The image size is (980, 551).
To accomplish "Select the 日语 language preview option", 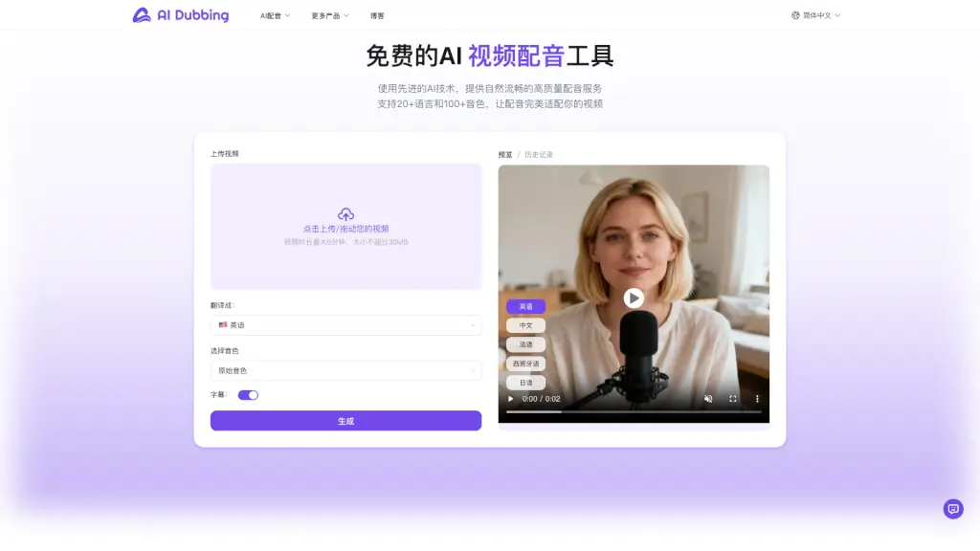I will pos(525,383).
